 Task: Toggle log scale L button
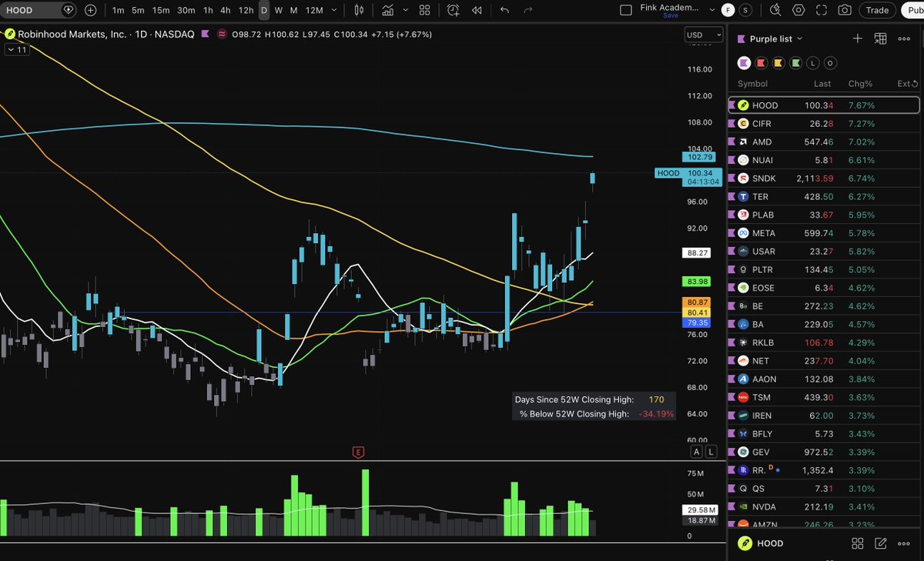tap(711, 452)
